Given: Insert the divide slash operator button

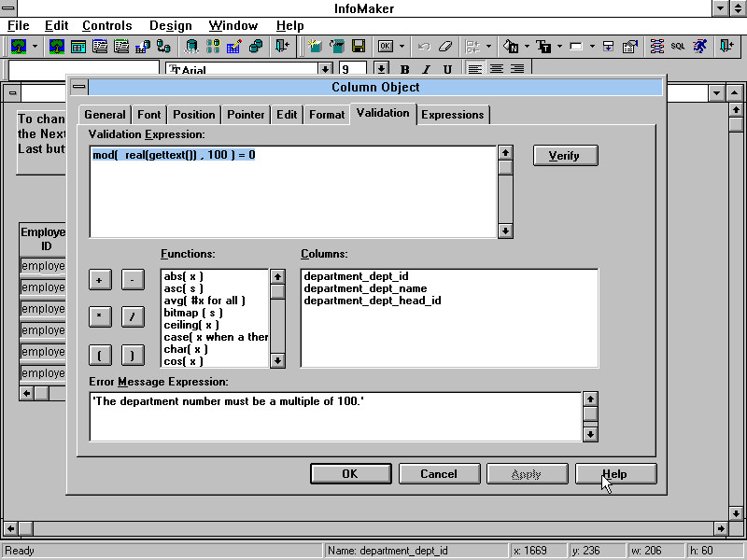Looking at the screenshot, I should click(133, 317).
